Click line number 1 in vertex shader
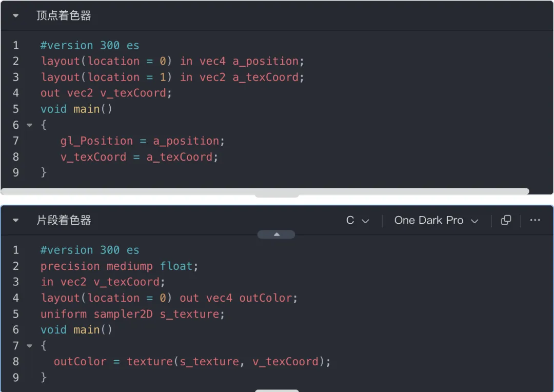554x392 pixels. tap(16, 45)
